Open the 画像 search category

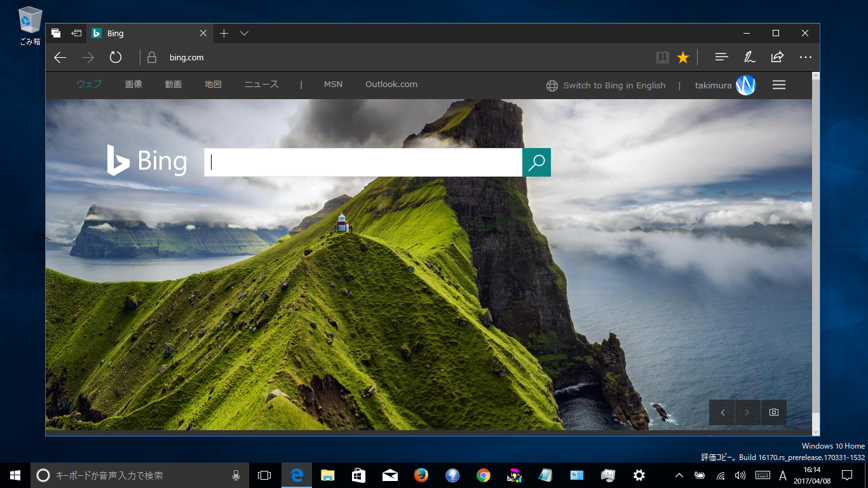pyautogui.click(x=133, y=85)
